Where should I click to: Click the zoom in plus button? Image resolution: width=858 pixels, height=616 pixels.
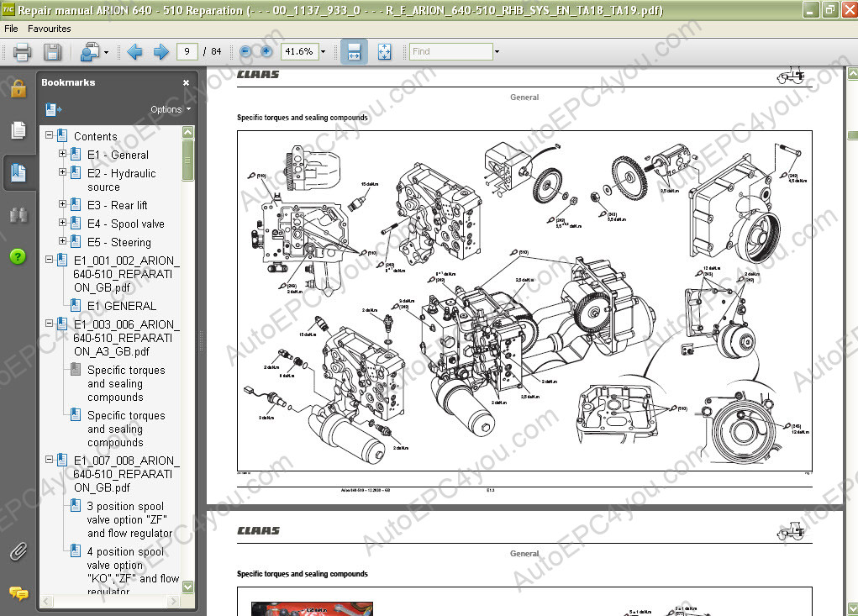pyautogui.click(x=266, y=51)
